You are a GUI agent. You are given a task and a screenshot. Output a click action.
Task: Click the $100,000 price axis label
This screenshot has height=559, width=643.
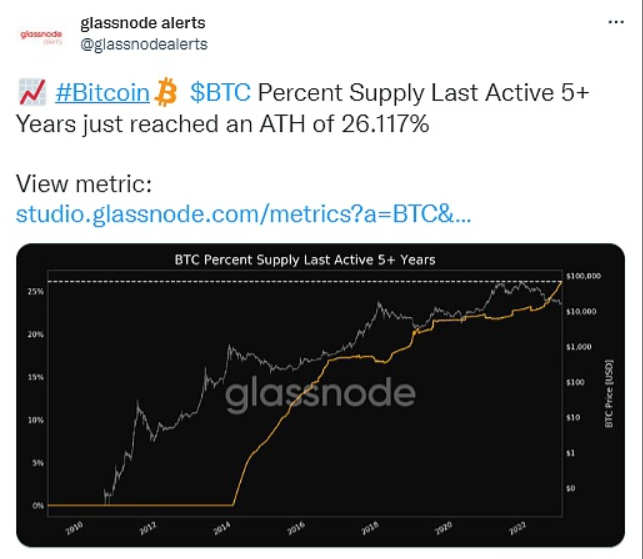tap(581, 276)
